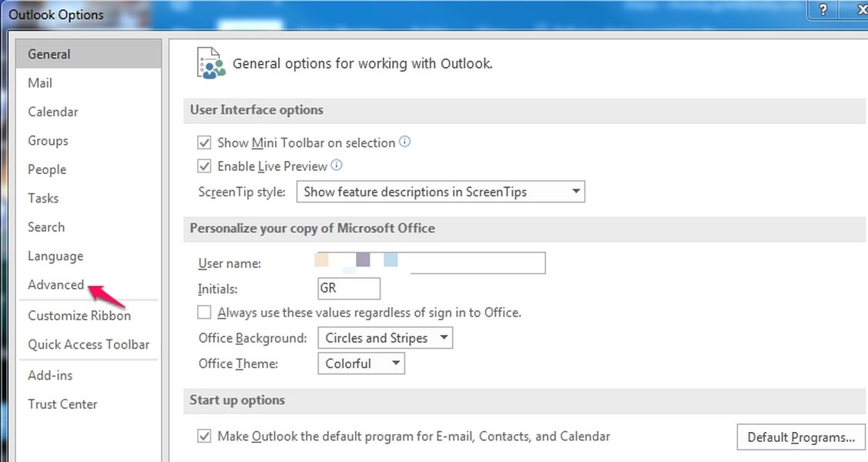Uncheck Make Outlook the default program

click(x=204, y=437)
